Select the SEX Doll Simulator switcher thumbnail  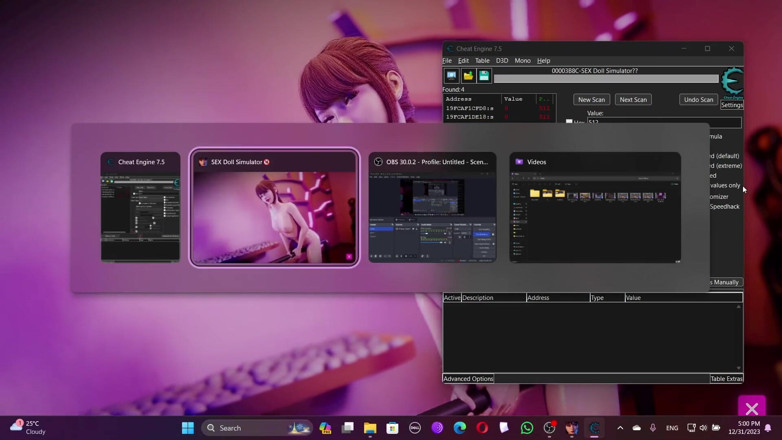[x=274, y=208]
